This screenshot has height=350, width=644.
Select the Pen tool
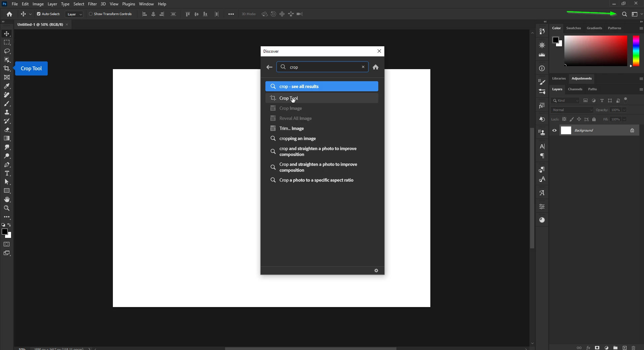coord(7,164)
